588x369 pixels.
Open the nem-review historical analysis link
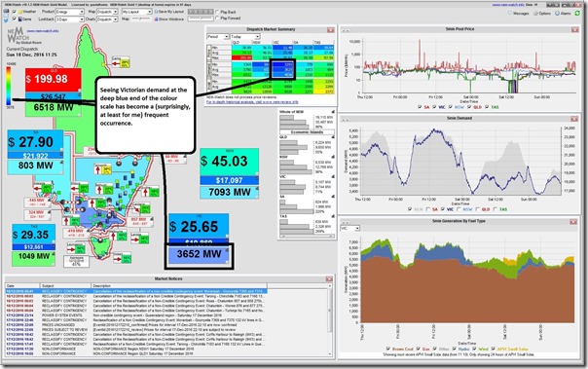252,102
